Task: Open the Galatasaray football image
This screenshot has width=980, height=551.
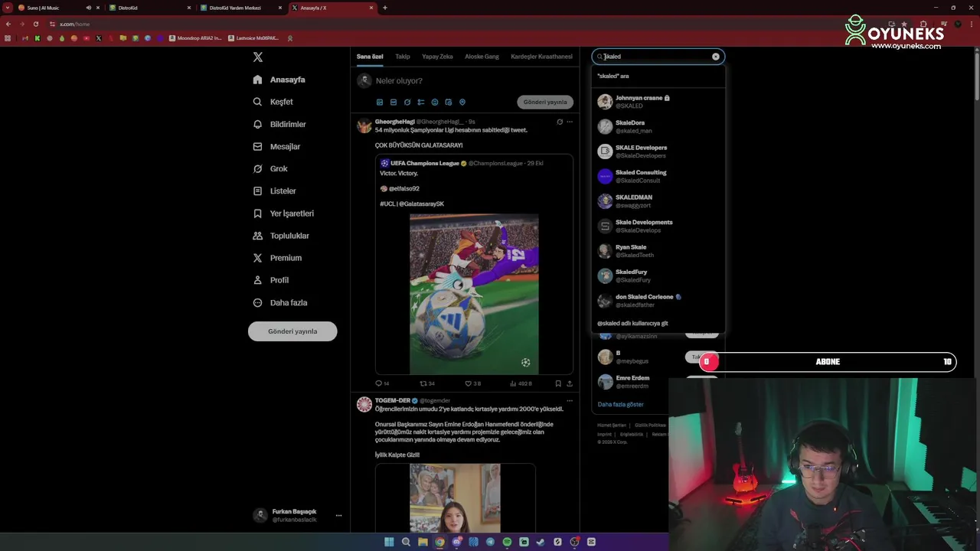Action: (474, 294)
